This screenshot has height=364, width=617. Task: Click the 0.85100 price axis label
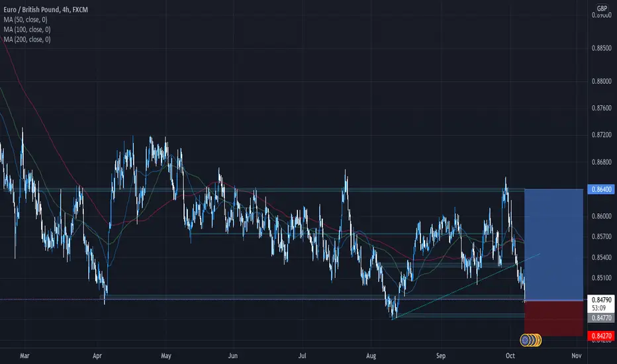pos(602,278)
